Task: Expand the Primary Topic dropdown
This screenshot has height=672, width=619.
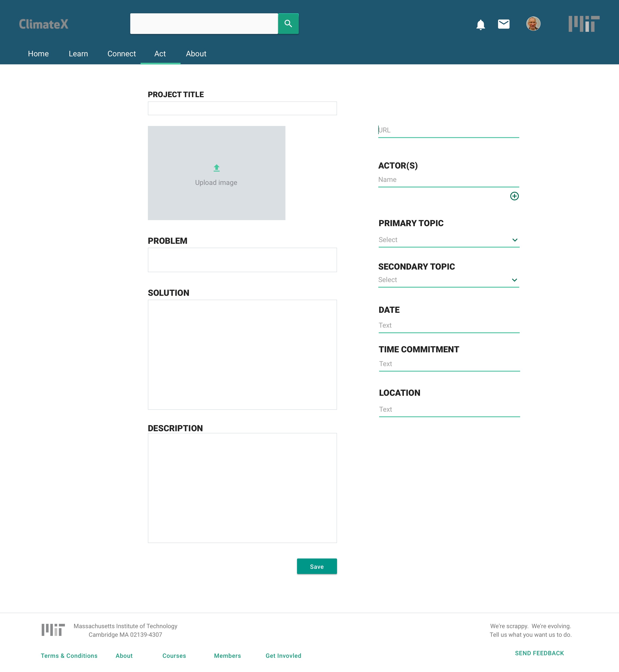Action: click(x=515, y=240)
